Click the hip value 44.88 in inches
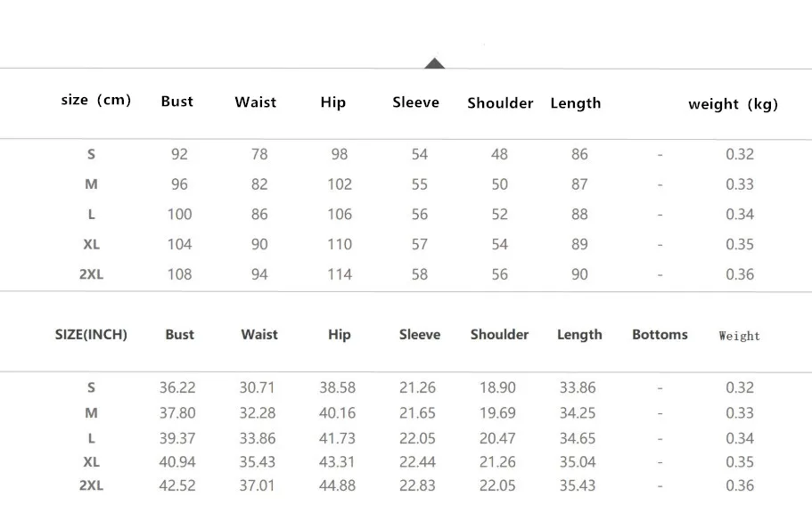The image size is (812, 521). coord(338,485)
